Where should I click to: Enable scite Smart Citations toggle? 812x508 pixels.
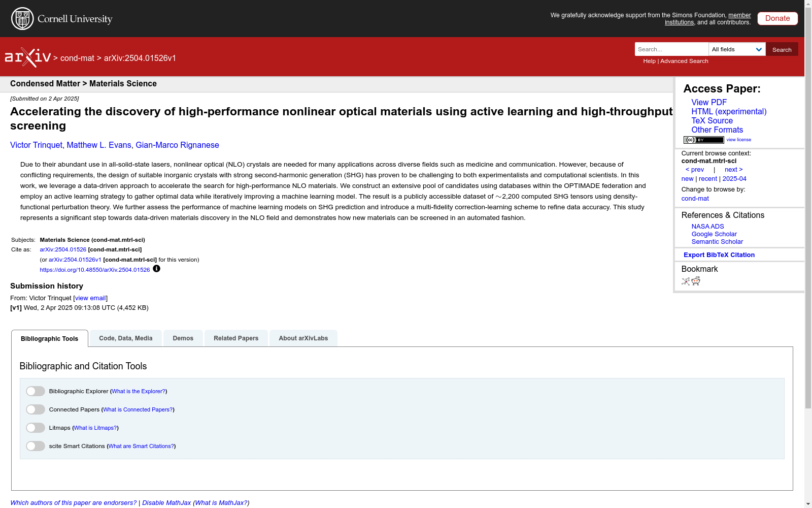(36, 446)
